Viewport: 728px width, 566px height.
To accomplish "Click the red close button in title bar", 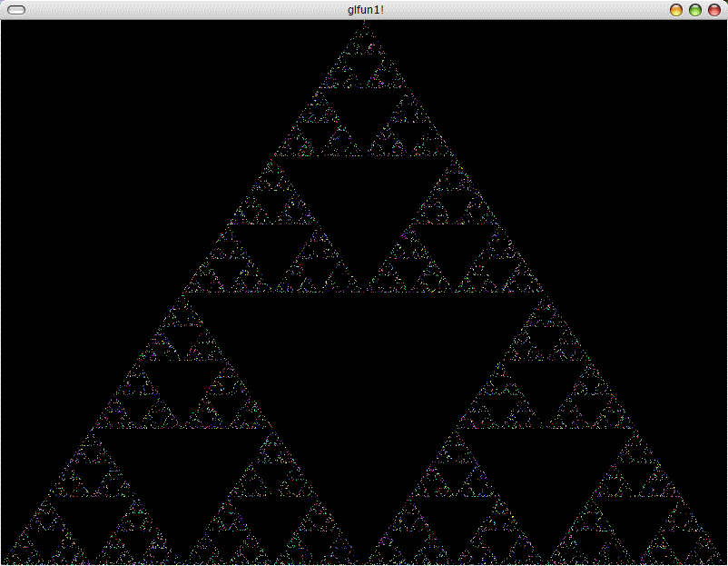I will 714,10.
